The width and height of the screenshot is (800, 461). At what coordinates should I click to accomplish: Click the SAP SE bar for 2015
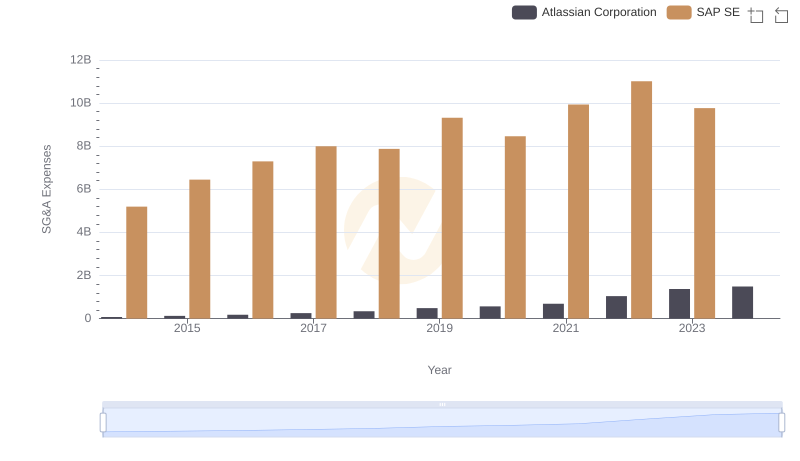(x=199, y=249)
